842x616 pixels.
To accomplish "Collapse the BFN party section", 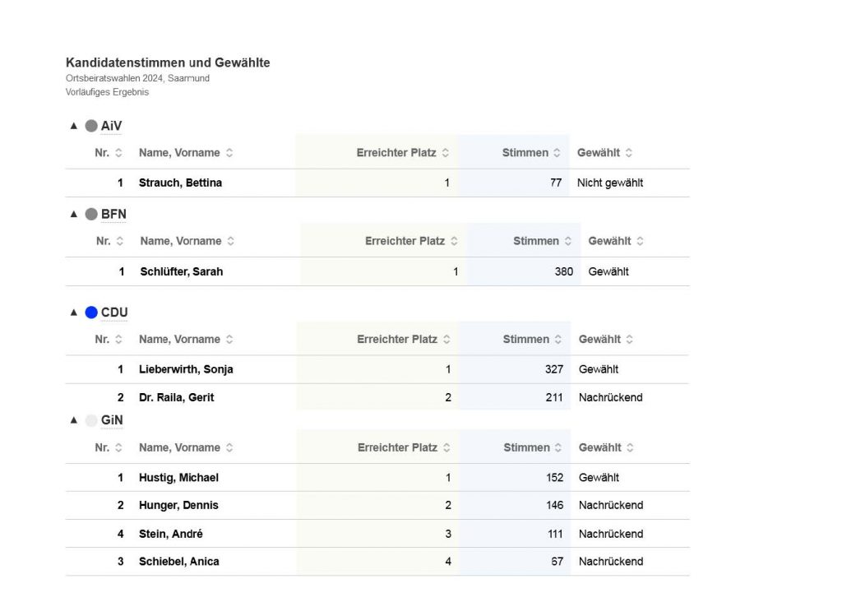I will pyautogui.click(x=74, y=215).
